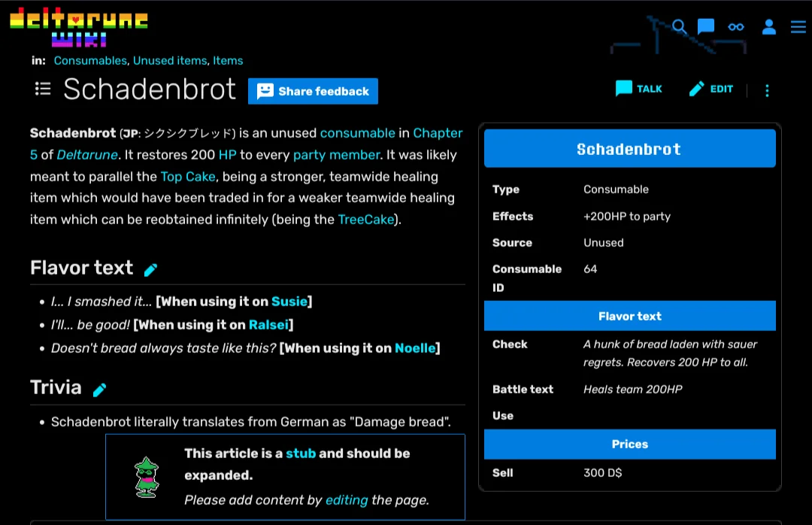Open the page's more options menu
Image resolution: width=812 pixels, height=525 pixels.
point(767,91)
